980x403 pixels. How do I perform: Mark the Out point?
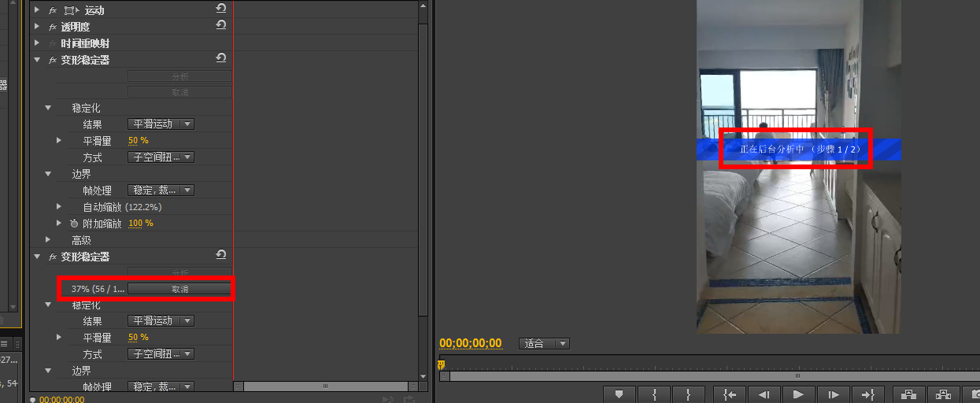click(x=689, y=394)
